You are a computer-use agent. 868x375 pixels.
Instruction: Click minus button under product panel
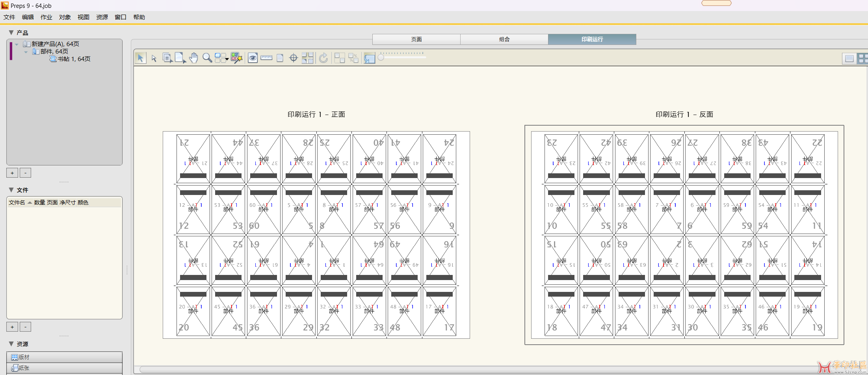click(x=25, y=173)
